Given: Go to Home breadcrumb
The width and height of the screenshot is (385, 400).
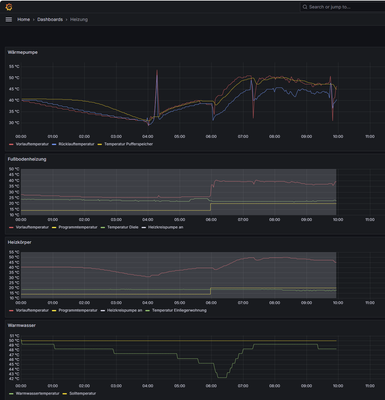Looking at the screenshot, I should pos(23,20).
